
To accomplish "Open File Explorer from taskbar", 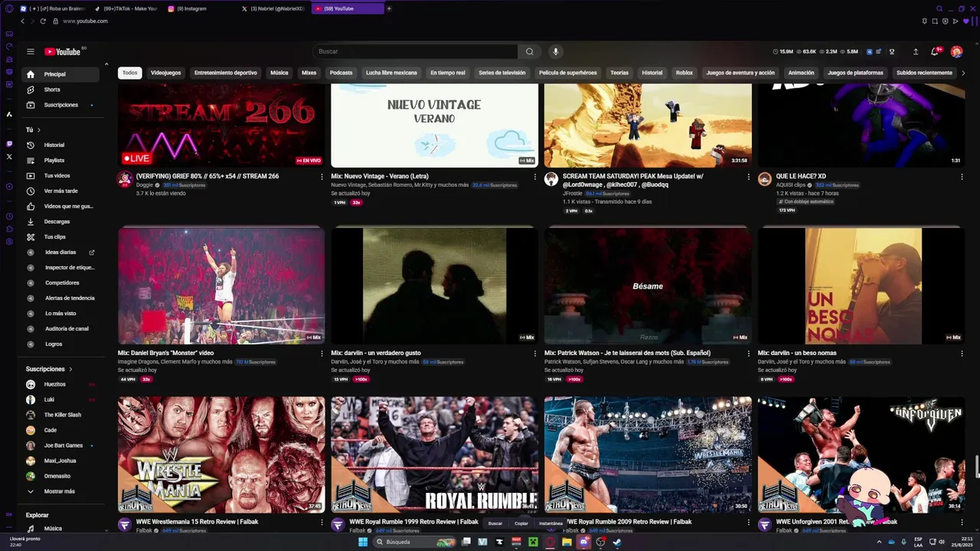I will [567, 542].
